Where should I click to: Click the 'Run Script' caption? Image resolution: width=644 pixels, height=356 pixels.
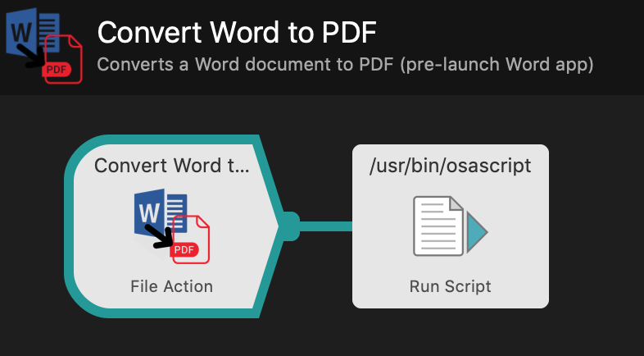tap(451, 286)
